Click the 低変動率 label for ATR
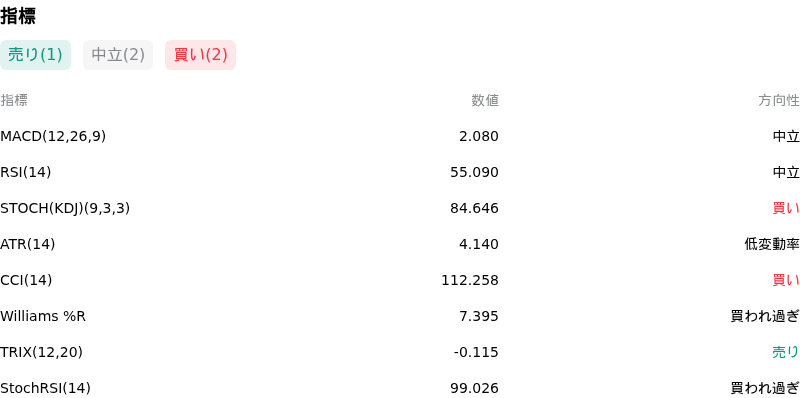800x398 pixels. [772, 244]
